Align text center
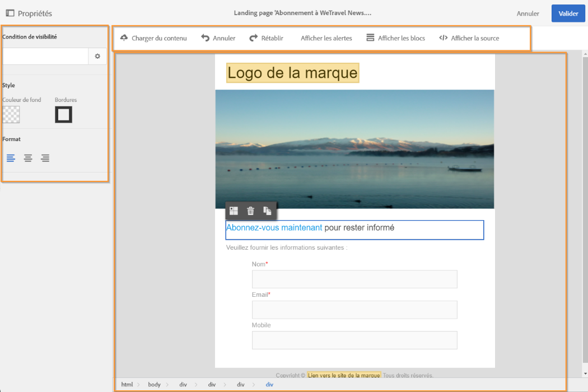Viewport: 588px width, 392px height. pyautogui.click(x=28, y=158)
